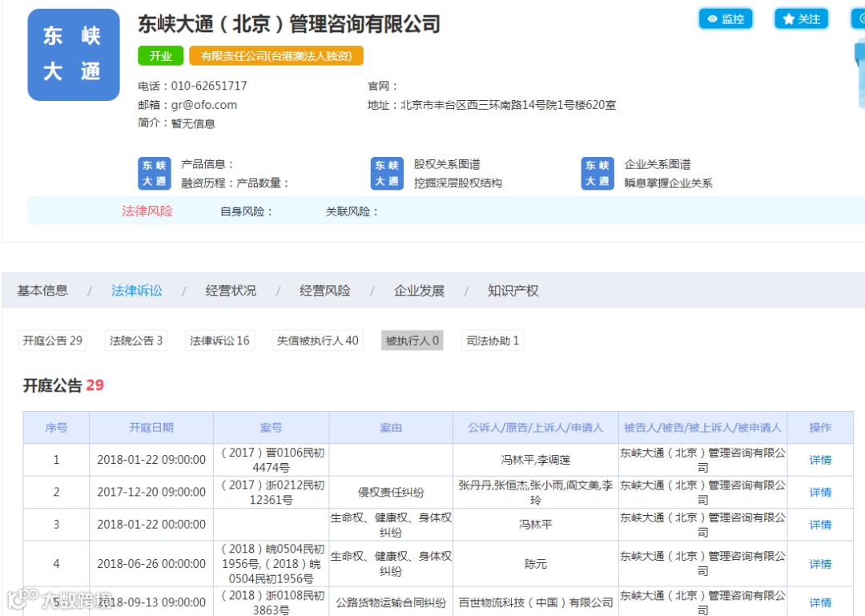This screenshot has height=616, width=865.
Task: Select 失信被执行人 40 sub-tab
Action: pos(317,340)
